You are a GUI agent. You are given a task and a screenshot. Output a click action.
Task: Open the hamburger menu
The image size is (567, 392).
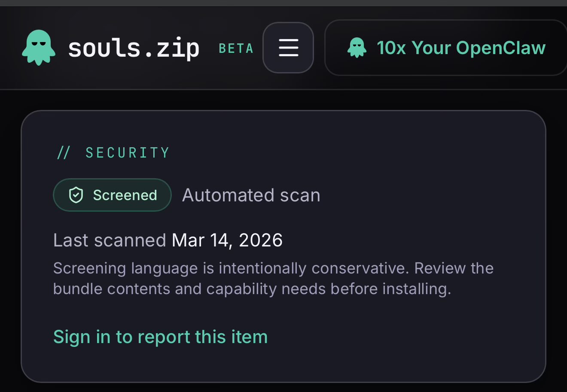(x=288, y=48)
